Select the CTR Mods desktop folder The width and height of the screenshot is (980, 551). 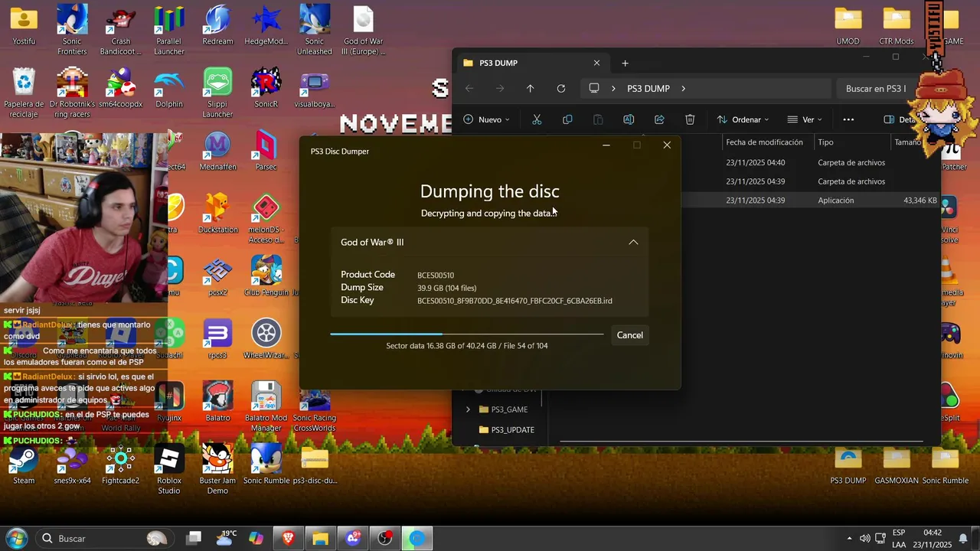[x=897, y=27]
